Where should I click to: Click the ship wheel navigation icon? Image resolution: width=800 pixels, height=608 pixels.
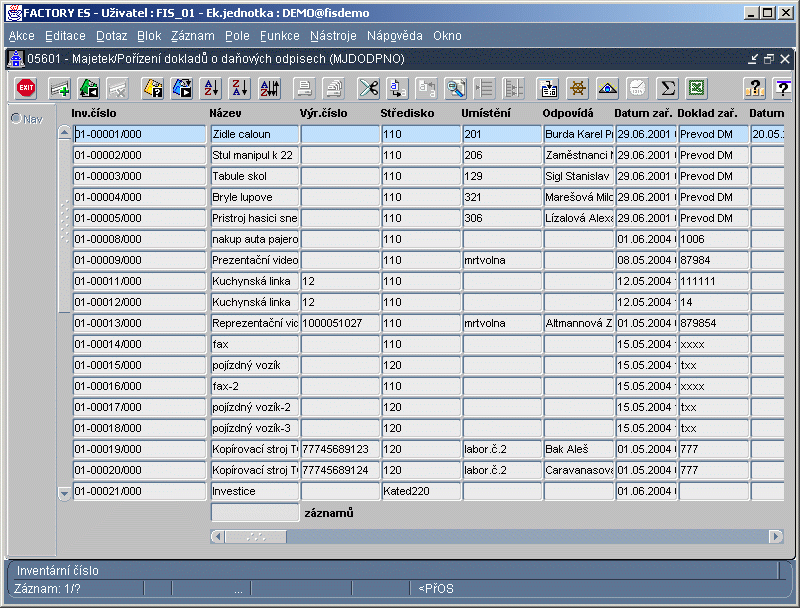pos(578,88)
